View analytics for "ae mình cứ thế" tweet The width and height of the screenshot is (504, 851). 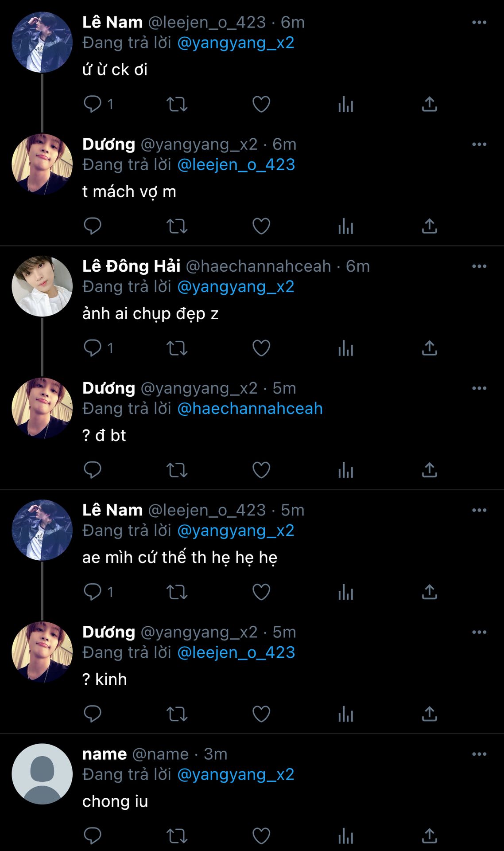(x=345, y=592)
